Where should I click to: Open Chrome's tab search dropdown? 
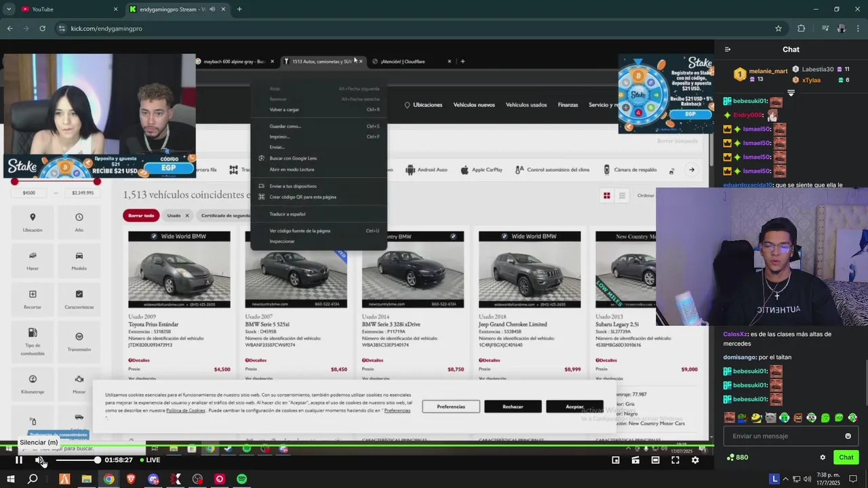tap(9, 9)
